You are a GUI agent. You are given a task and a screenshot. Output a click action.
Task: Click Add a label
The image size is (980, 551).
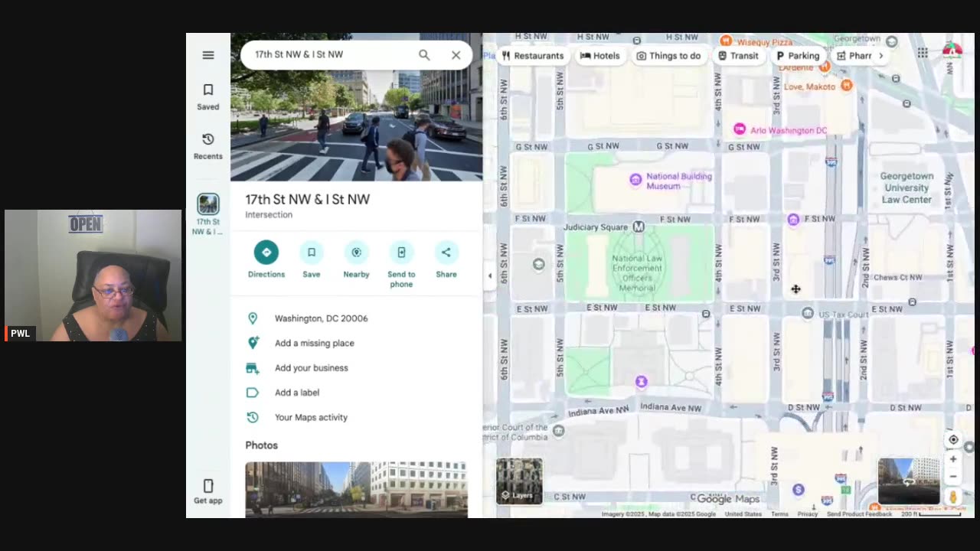click(x=356, y=393)
